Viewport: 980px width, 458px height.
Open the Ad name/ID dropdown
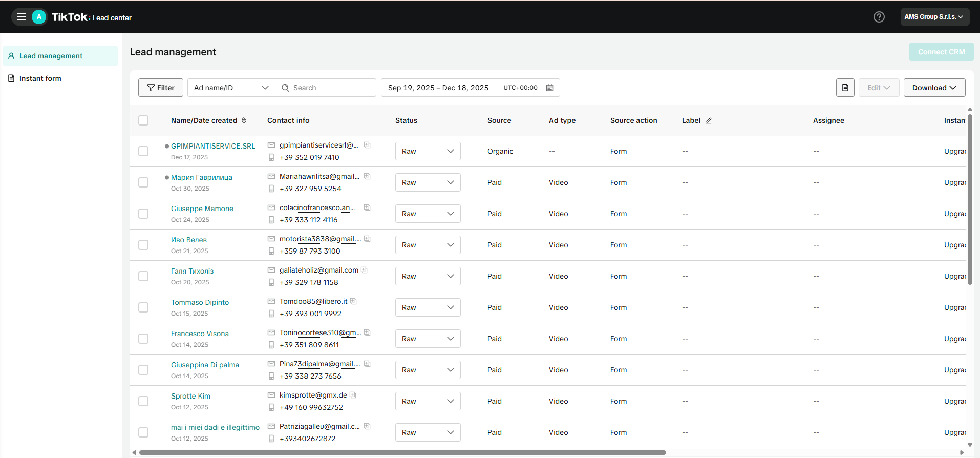coord(231,88)
